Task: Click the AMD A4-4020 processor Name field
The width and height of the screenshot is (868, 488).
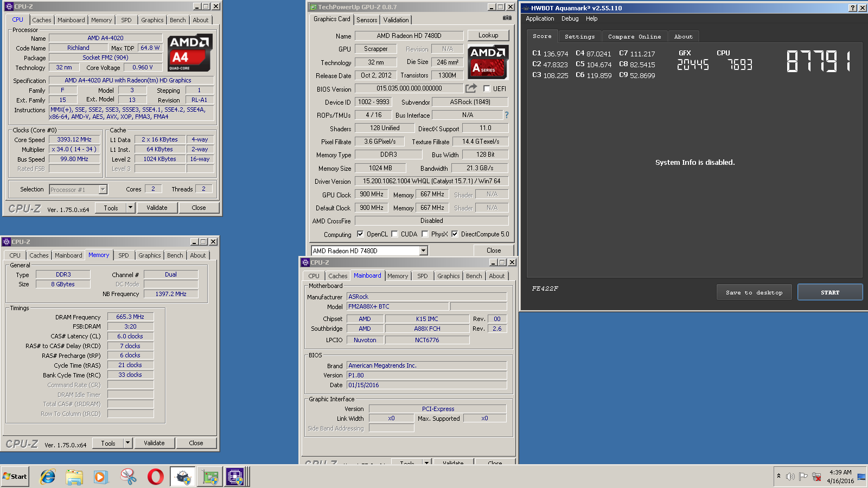Action: [x=105, y=38]
